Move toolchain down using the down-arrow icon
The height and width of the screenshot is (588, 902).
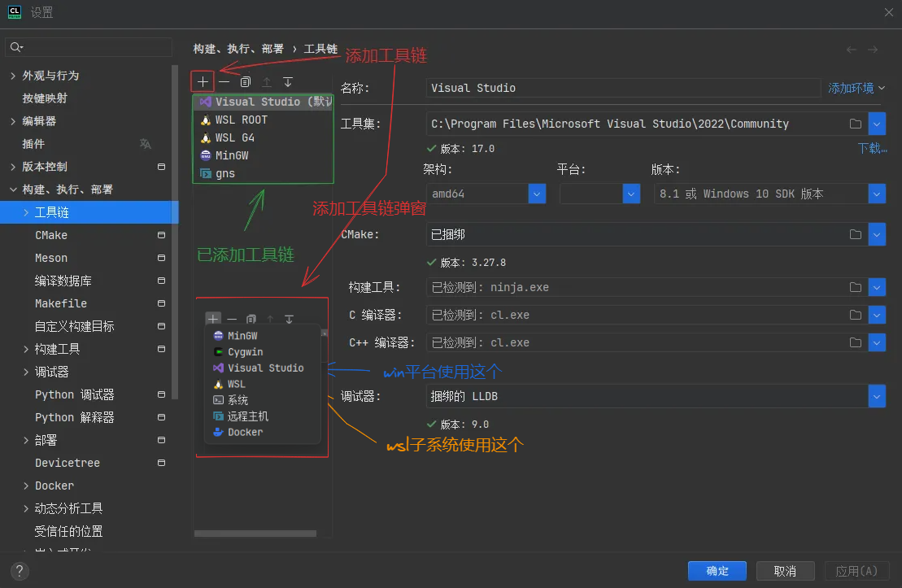pos(287,81)
